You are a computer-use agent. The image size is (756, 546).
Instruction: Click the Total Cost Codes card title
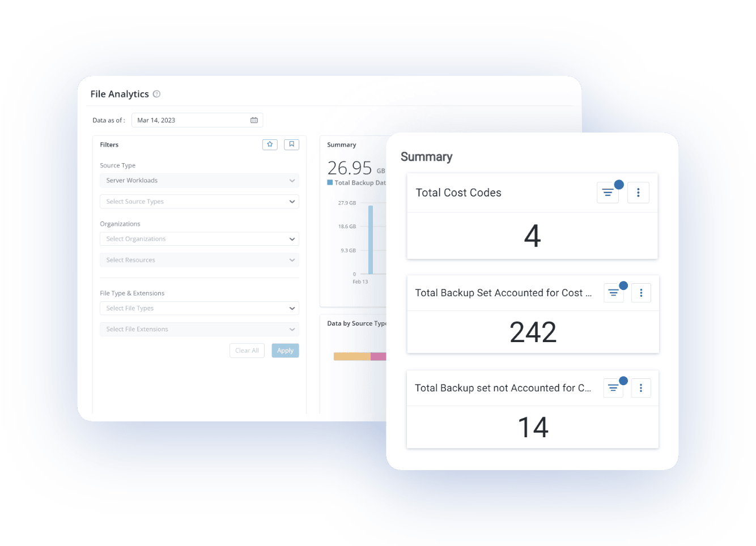click(x=458, y=193)
